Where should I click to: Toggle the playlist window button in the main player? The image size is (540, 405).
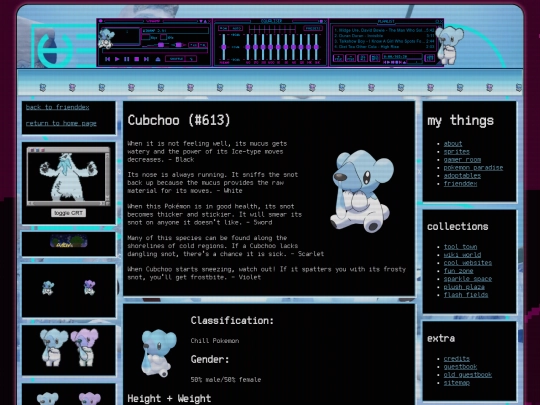(203, 45)
